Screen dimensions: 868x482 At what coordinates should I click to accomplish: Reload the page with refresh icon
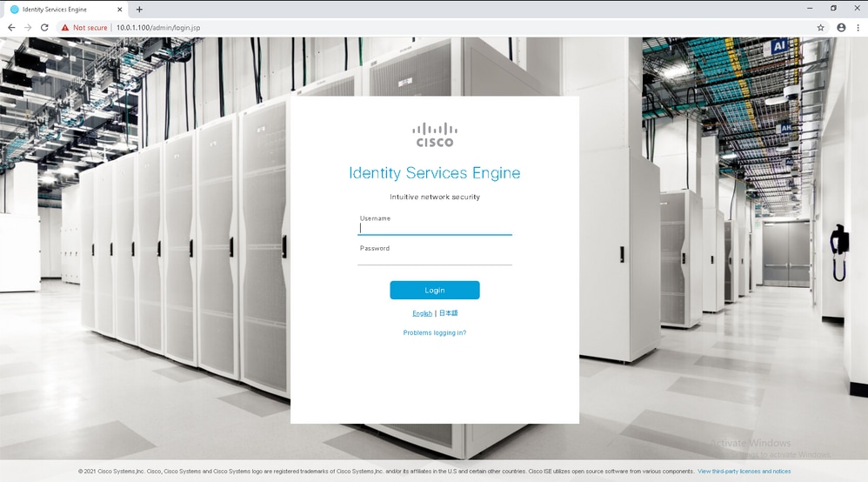(x=44, y=27)
